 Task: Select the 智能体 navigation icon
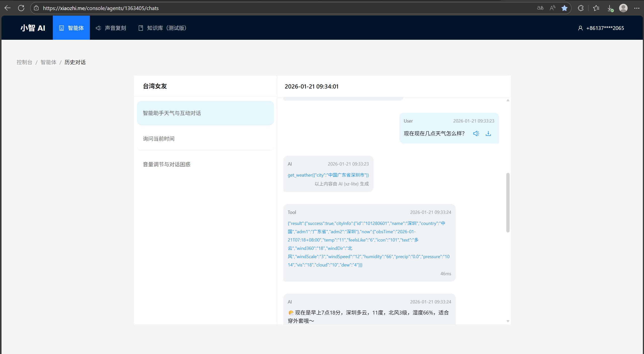pyautogui.click(x=61, y=28)
